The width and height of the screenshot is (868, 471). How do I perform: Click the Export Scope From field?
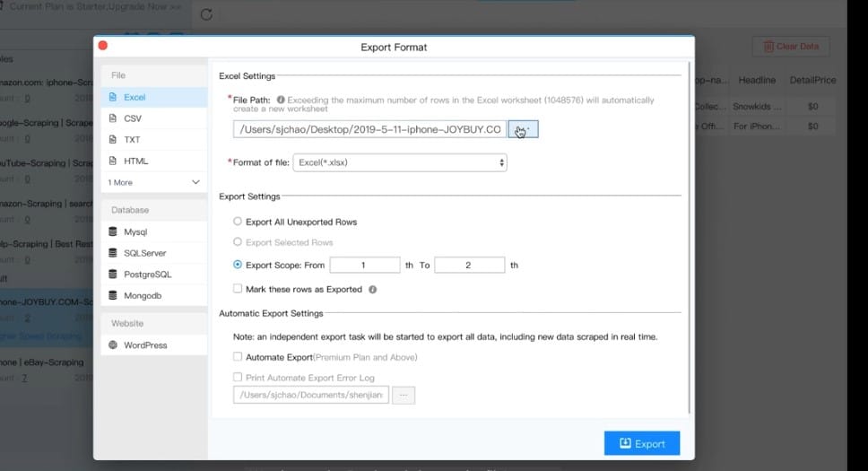pos(365,265)
